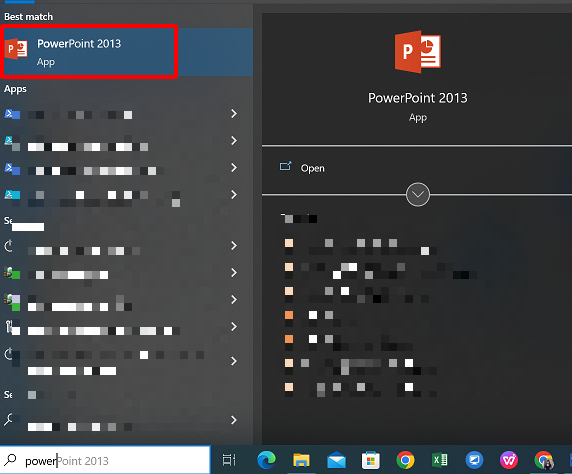
Task: Open Task View from the taskbar
Action: pyautogui.click(x=229, y=460)
